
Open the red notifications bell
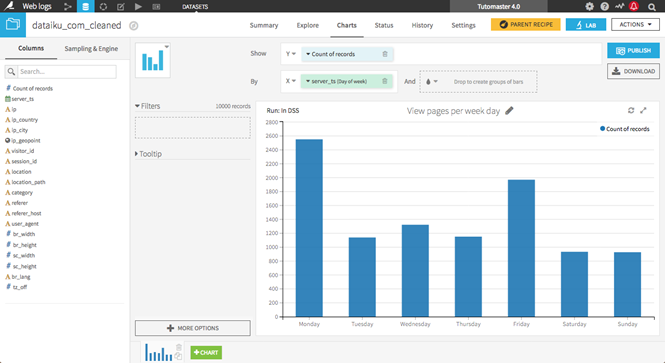pyautogui.click(x=634, y=6)
